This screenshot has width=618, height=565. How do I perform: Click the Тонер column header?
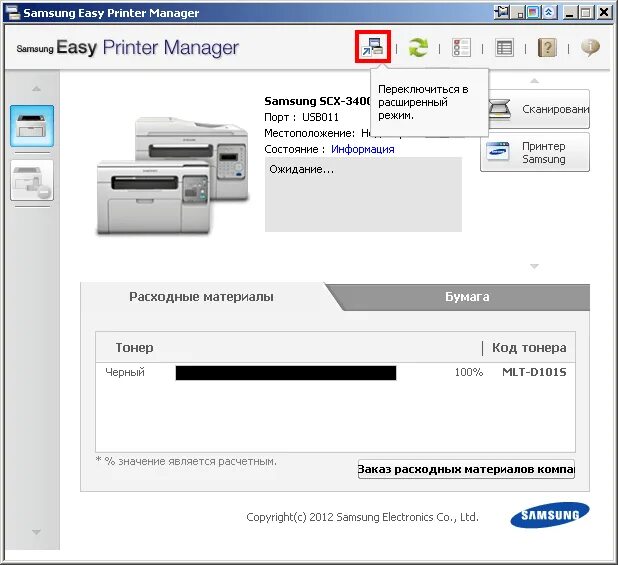(x=134, y=348)
